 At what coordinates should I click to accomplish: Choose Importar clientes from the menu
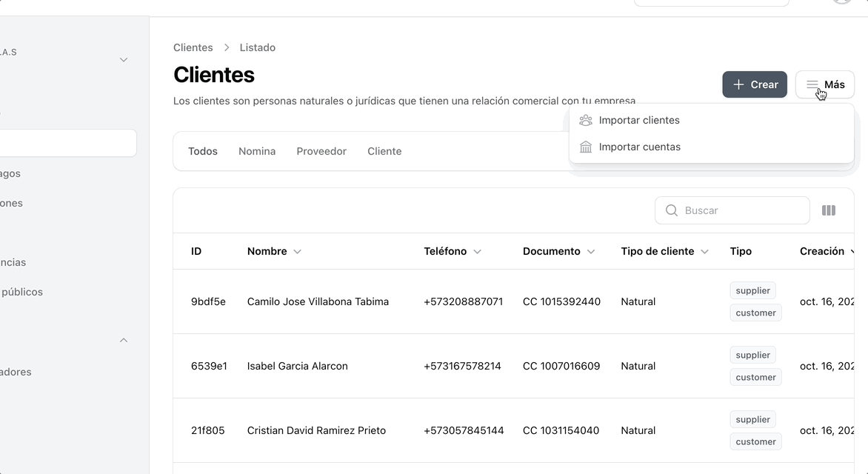pyautogui.click(x=640, y=120)
